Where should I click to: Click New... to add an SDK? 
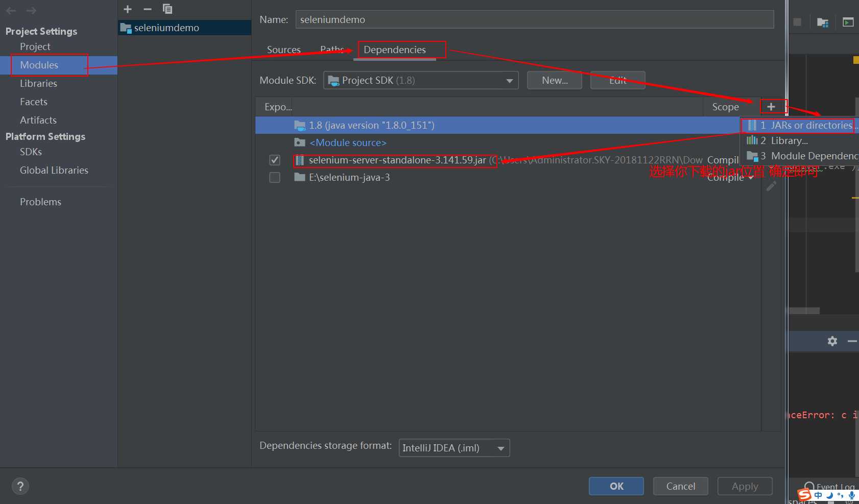pyautogui.click(x=555, y=80)
